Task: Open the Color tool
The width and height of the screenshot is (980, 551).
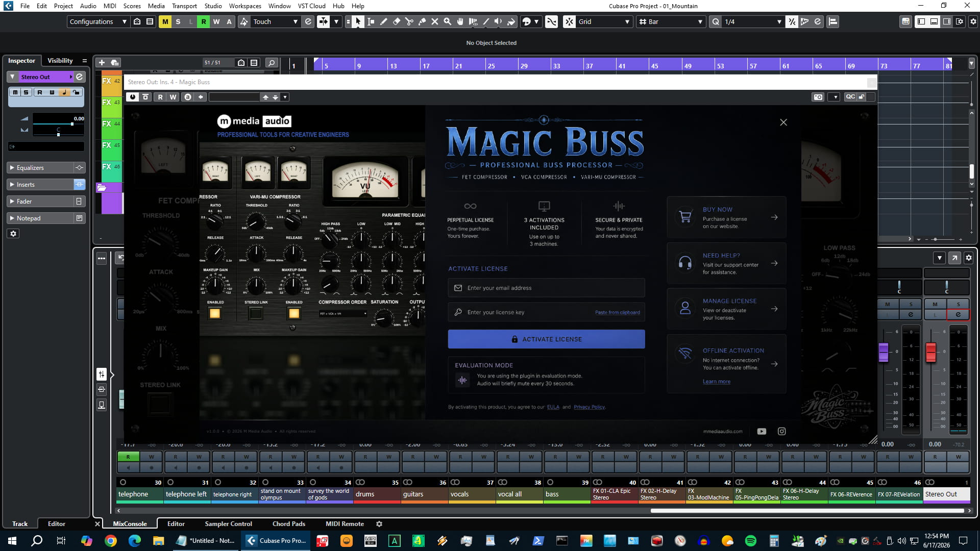Action: click(x=511, y=21)
